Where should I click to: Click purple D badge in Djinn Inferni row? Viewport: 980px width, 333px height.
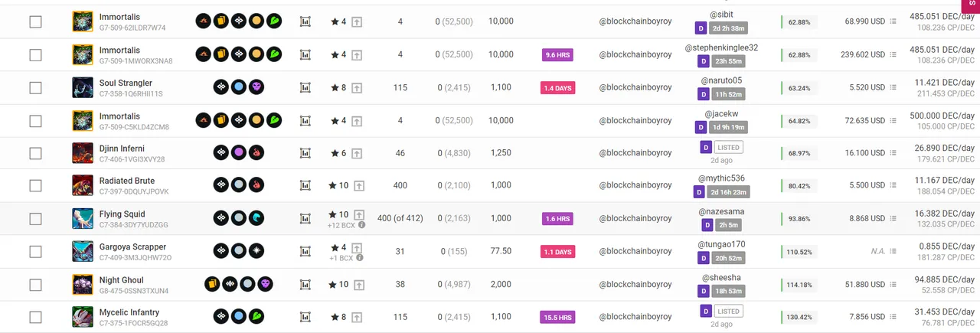[x=707, y=147]
